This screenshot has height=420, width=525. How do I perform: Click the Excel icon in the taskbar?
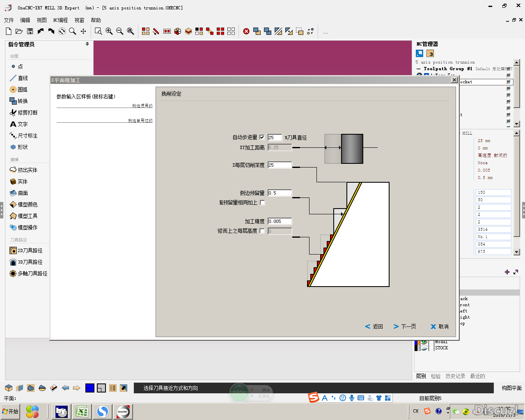pos(82,411)
